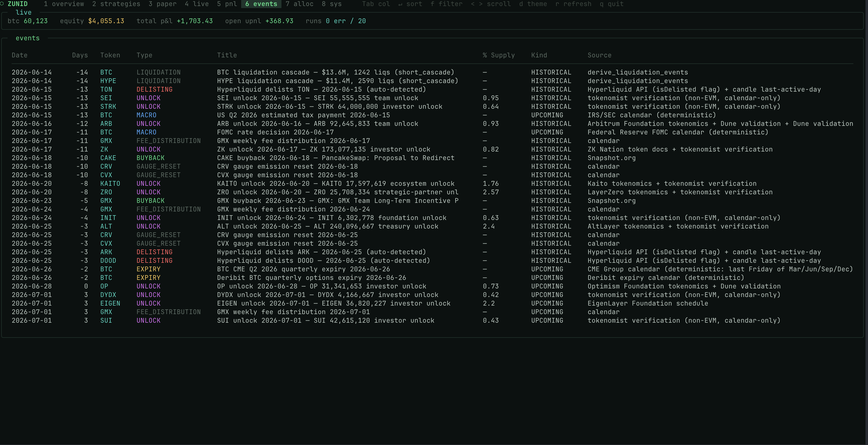The height and width of the screenshot is (445, 868).
Task: Click the SUI token cell
Action: pyautogui.click(x=106, y=321)
